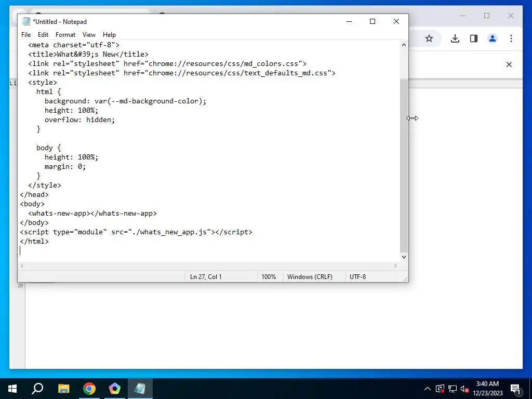Click Notepad's horizontal scrollbar left arrow
This screenshot has height=399, width=532.
click(x=22, y=265)
